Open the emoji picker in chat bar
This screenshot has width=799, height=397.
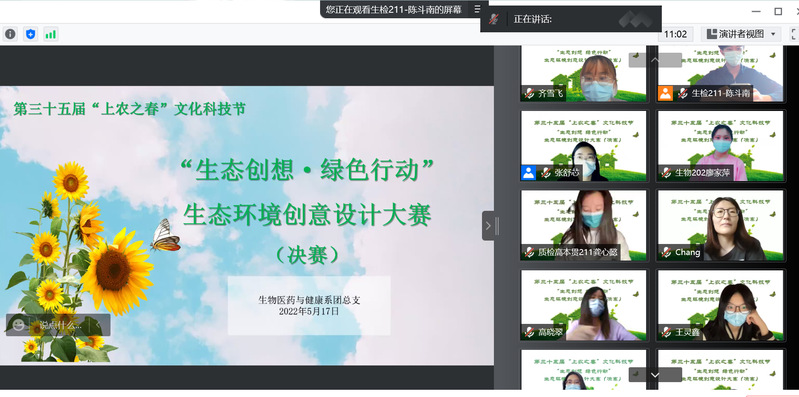pos(18,325)
